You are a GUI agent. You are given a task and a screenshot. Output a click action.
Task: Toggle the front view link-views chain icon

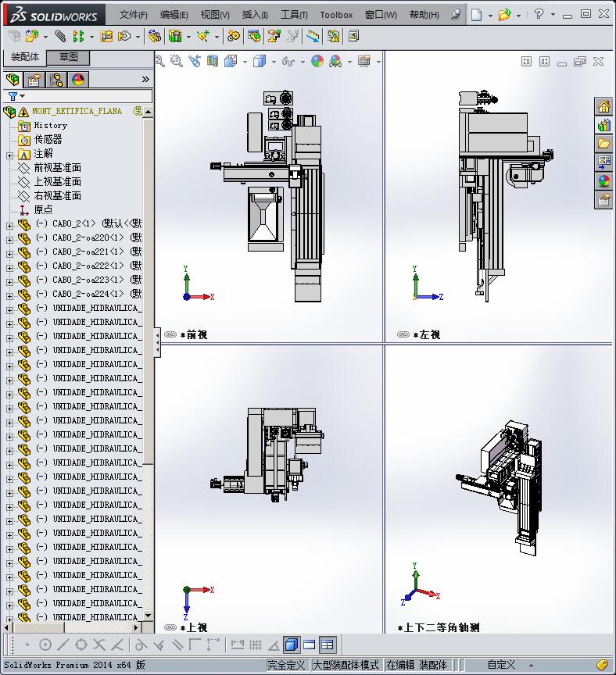[x=170, y=334]
